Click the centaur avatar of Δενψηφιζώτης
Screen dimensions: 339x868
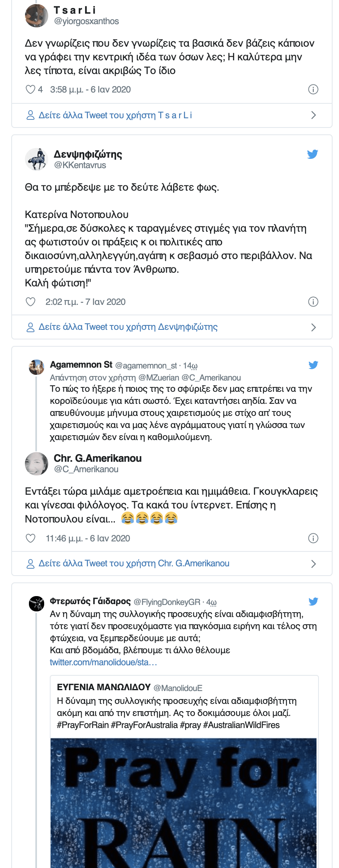click(x=37, y=159)
